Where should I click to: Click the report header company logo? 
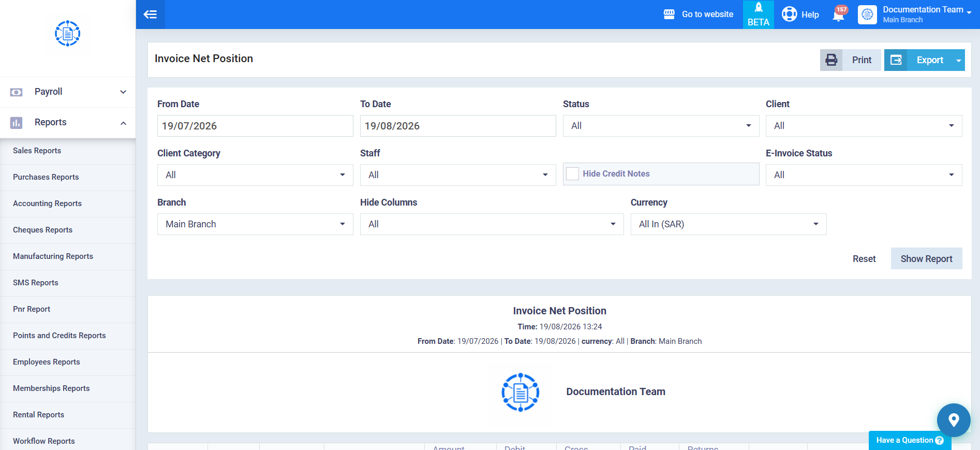coord(521,392)
